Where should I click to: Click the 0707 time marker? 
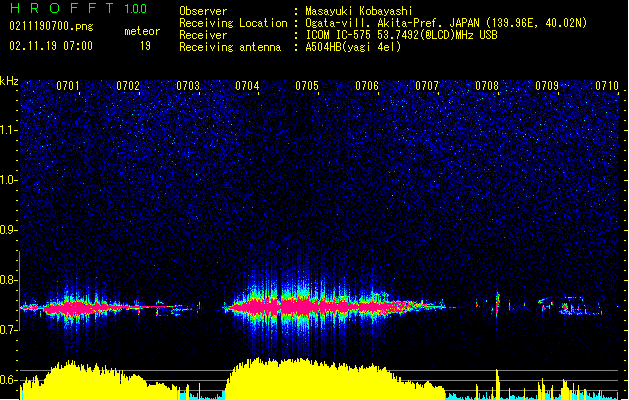[x=427, y=86]
